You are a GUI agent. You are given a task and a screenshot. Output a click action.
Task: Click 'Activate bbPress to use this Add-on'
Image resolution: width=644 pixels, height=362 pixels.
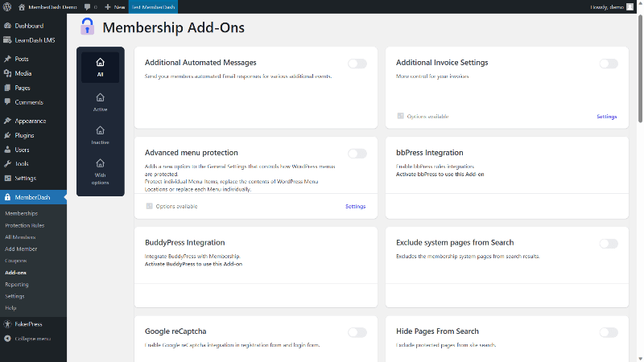coord(440,175)
